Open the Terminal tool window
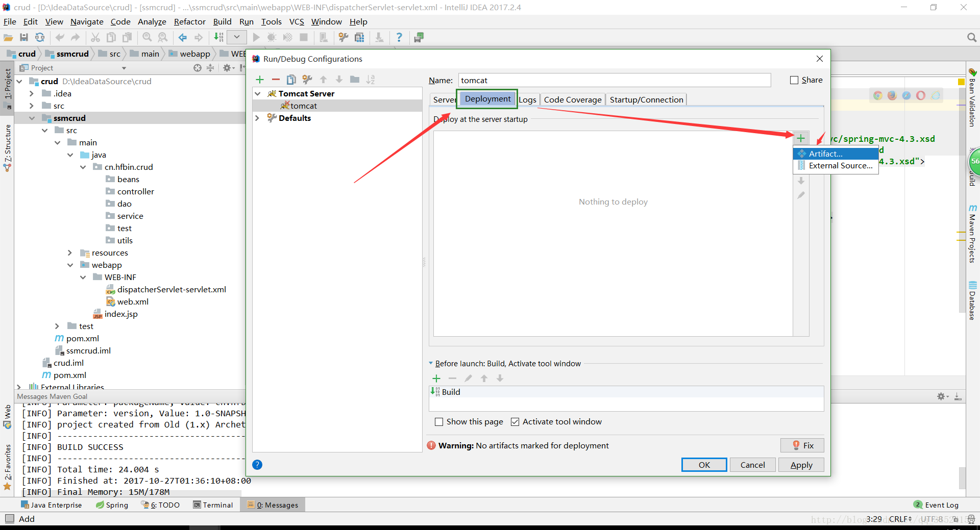980x530 pixels. tap(213, 505)
